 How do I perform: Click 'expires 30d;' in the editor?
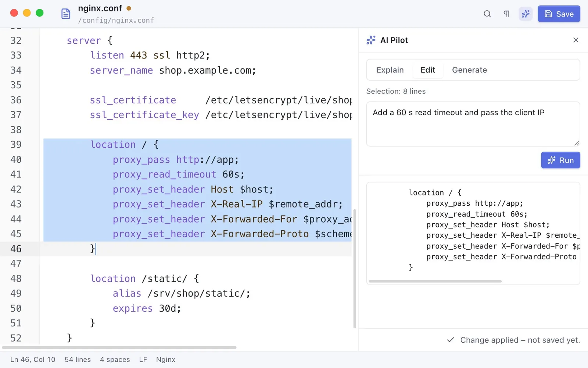tap(147, 308)
